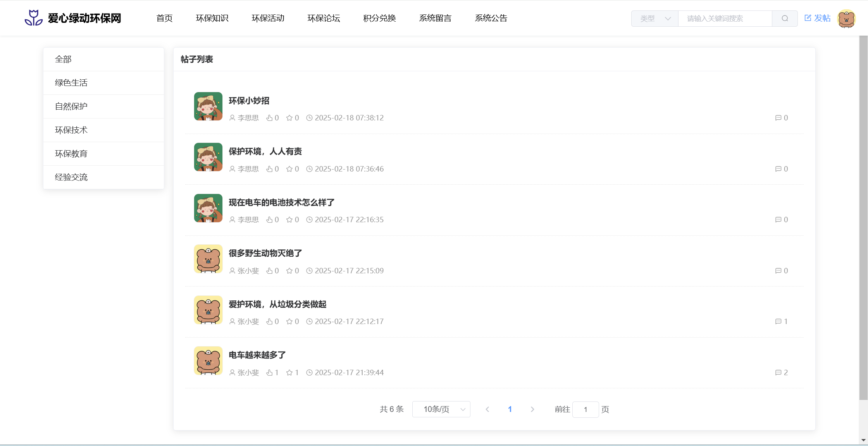This screenshot has height=446, width=868.
Task: Click the thumbs-up icon on 电车越来越多了
Action: tap(269, 372)
